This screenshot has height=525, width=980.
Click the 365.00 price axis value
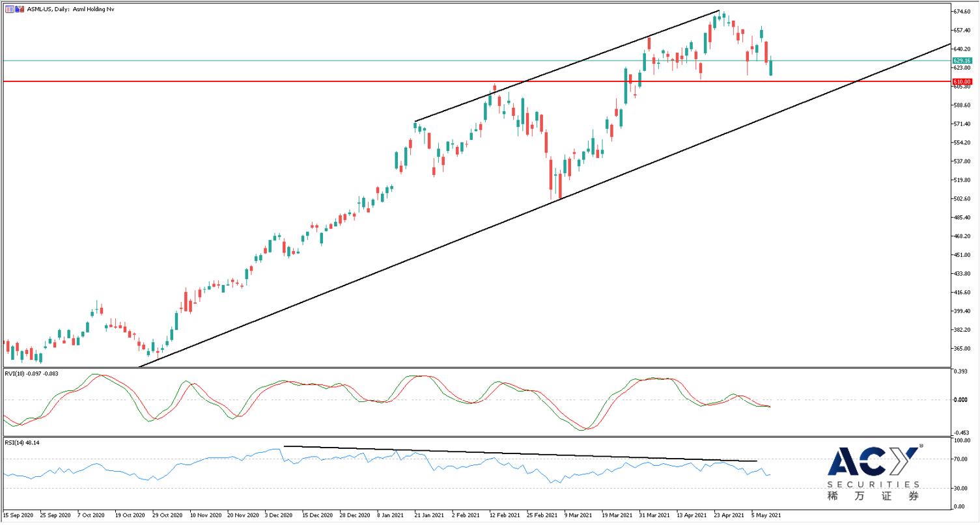pos(962,349)
